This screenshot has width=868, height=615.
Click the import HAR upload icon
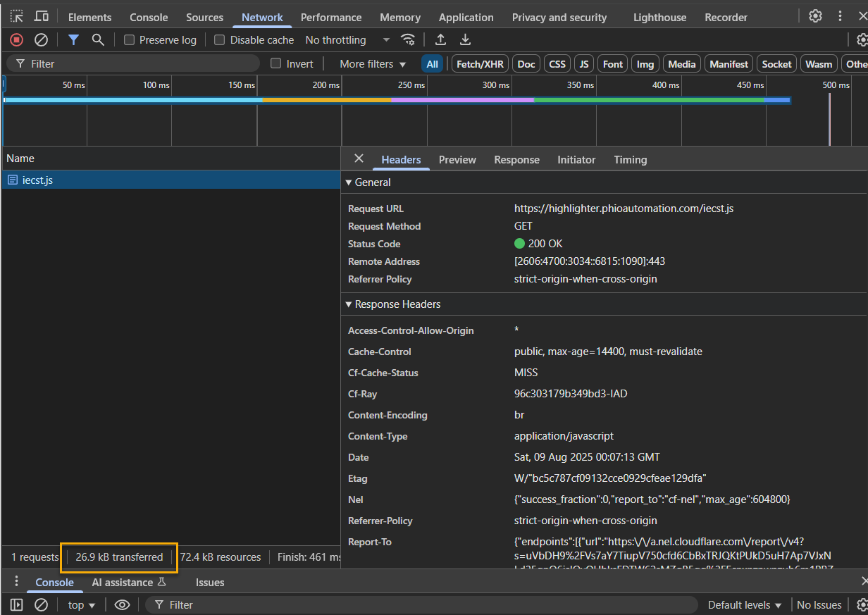pyautogui.click(x=441, y=40)
